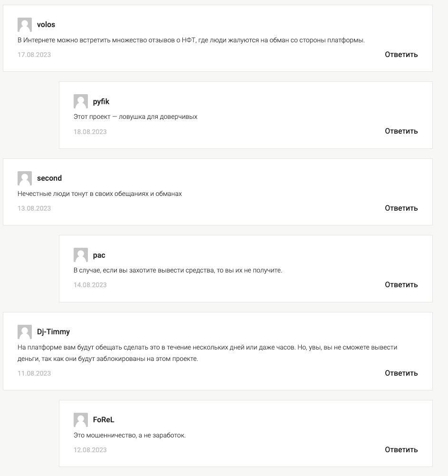The height and width of the screenshot is (476, 448).
Task: Reply to the comment by volos
Action: tap(401, 55)
